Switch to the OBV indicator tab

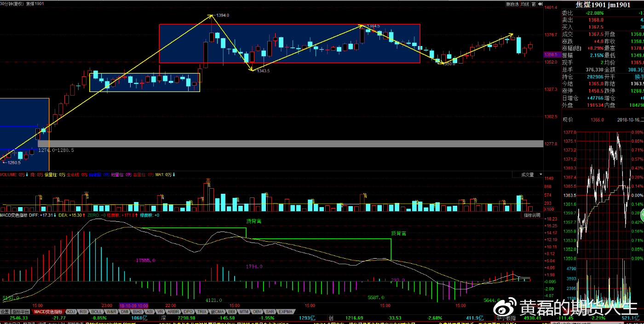[x=257, y=312]
